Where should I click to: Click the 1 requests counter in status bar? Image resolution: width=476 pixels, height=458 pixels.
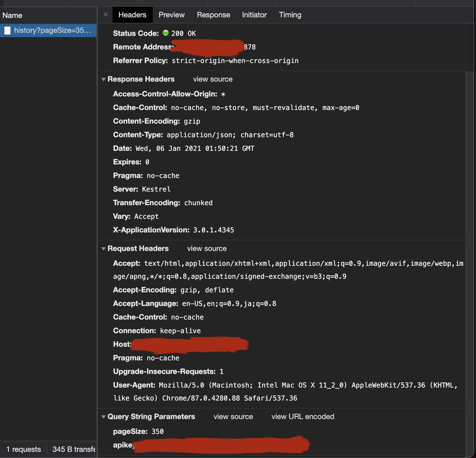tap(23, 449)
